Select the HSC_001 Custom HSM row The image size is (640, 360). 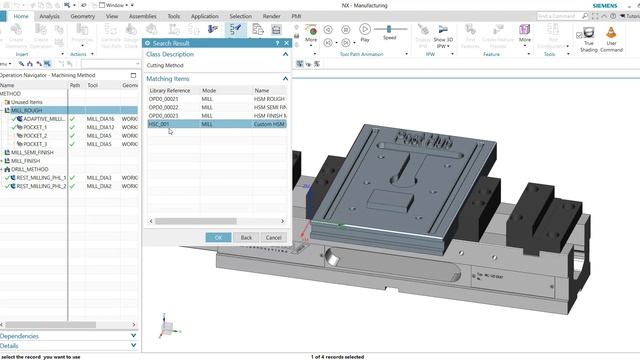217,124
